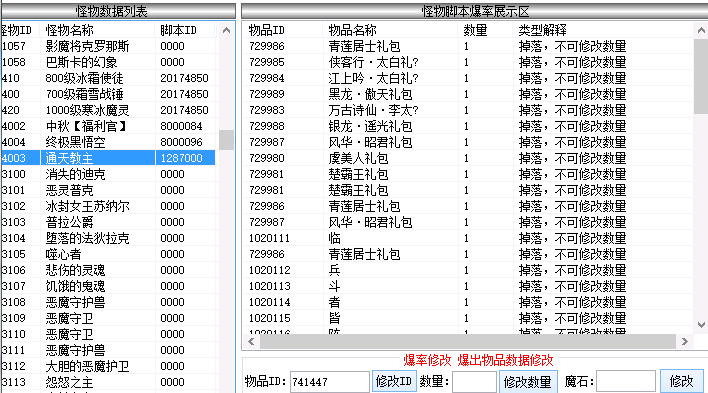Select drop item 银龙·逐光礼包
Screen dimensions: 708x393
468,126
